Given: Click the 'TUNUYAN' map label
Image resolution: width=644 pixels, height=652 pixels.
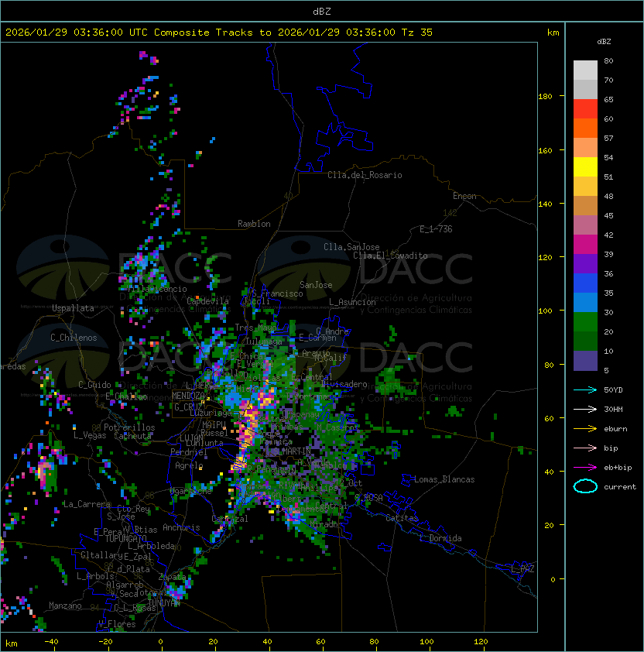Looking at the screenshot, I should (x=164, y=602).
